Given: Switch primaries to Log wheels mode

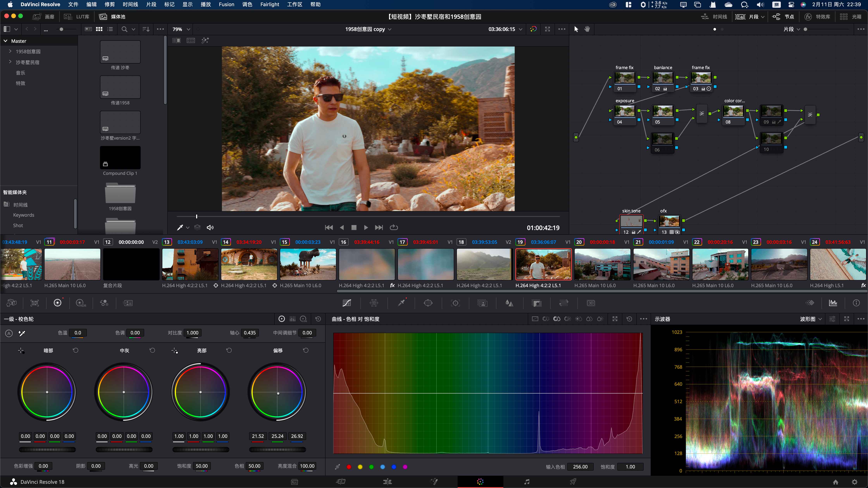Looking at the screenshot, I should tap(304, 319).
